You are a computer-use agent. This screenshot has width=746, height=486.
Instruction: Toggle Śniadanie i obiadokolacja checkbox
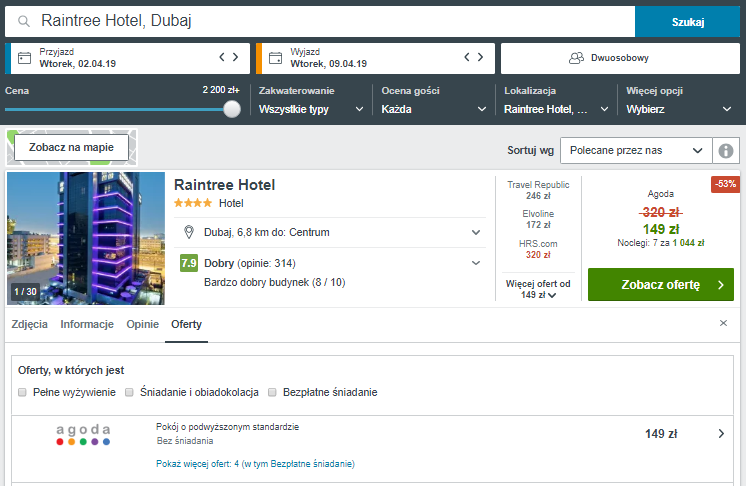coord(129,392)
